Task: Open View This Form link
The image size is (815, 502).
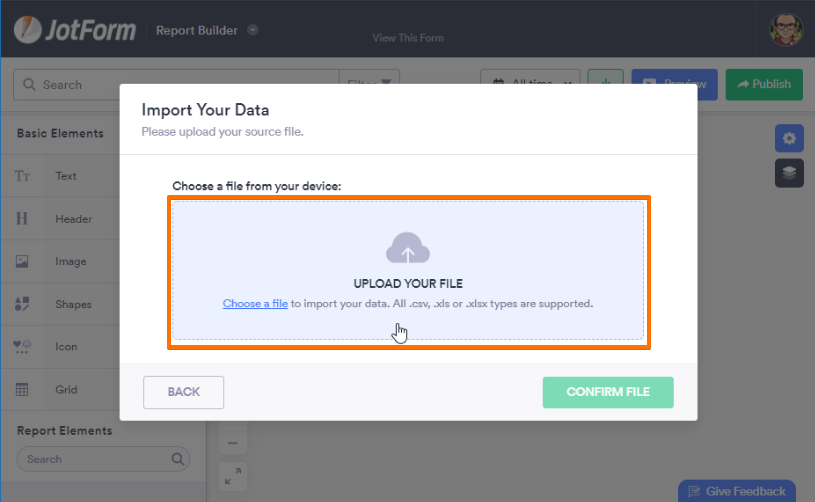Action: (408, 38)
